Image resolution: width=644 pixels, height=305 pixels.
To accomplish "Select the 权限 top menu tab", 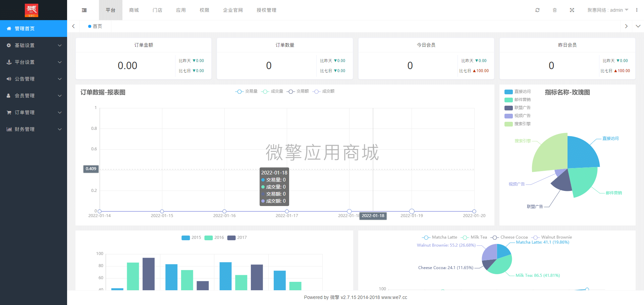I will click(x=205, y=10).
